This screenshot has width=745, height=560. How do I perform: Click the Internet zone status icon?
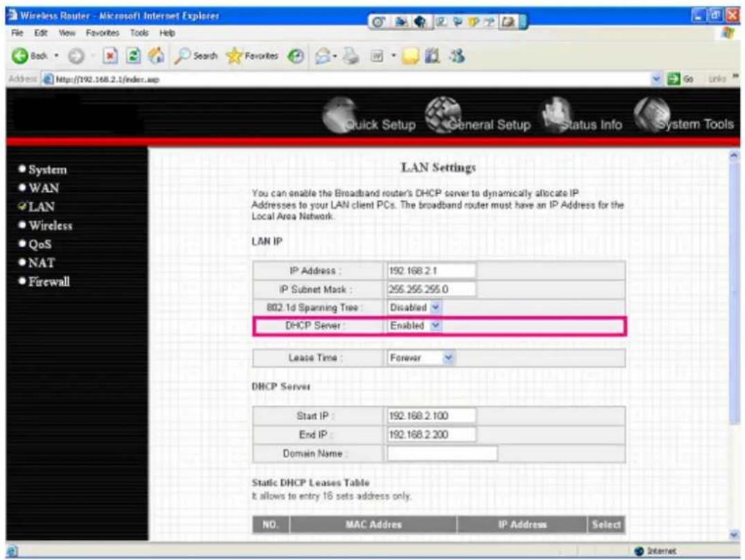[639, 550]
